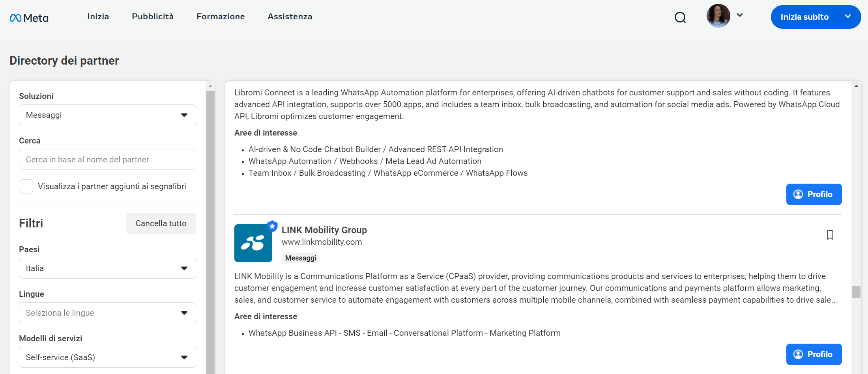868x374 pixels.
Task: Open the Assistenza menu item
Action: 290,17
